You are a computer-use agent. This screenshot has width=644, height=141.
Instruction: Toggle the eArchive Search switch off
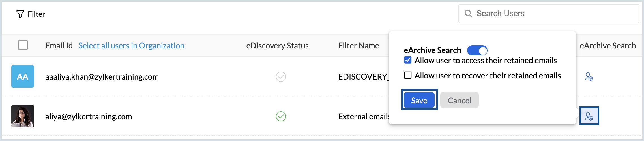click(477, 51)
